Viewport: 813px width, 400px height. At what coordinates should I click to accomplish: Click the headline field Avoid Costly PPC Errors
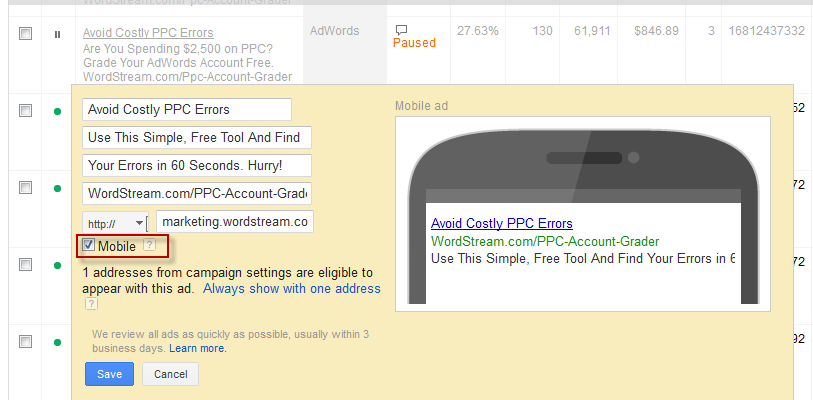click(187, 109)
